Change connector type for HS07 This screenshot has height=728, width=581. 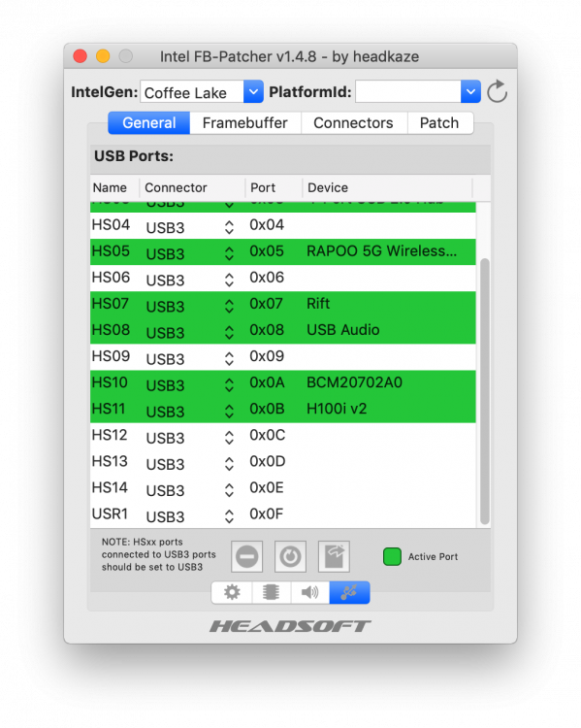(x=229, y=306)
